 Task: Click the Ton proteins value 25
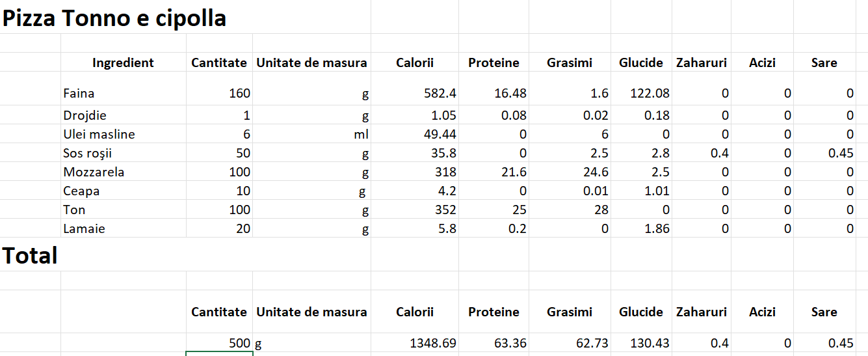tap(493, 210)
